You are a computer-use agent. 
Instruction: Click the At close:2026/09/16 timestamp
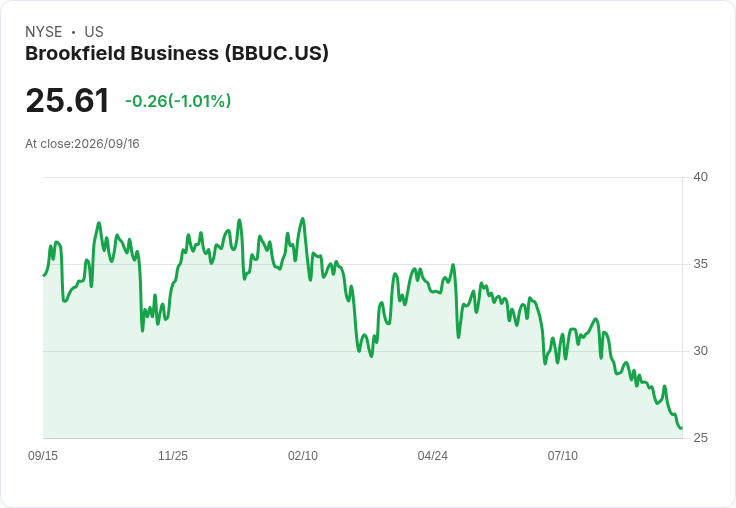click(82, 144)
